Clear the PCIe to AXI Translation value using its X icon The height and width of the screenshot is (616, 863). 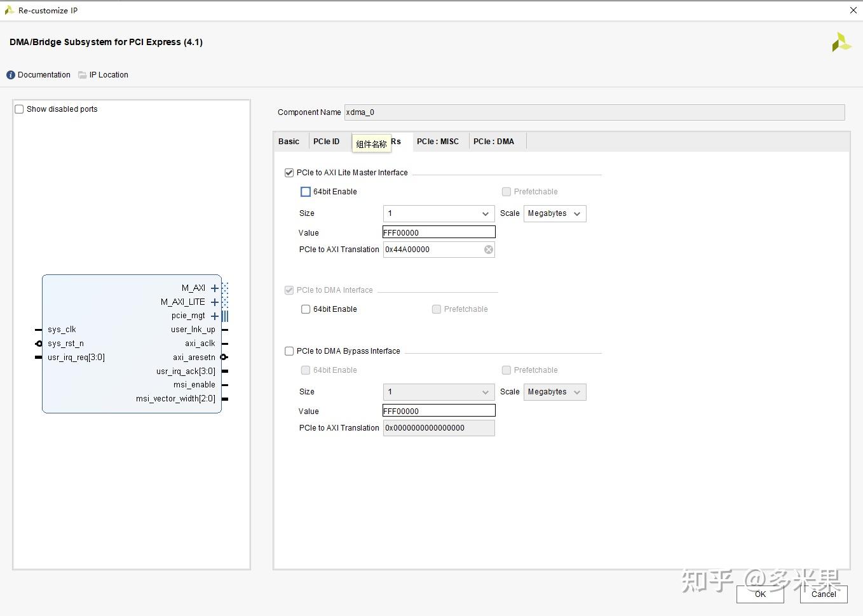[488, 249]
